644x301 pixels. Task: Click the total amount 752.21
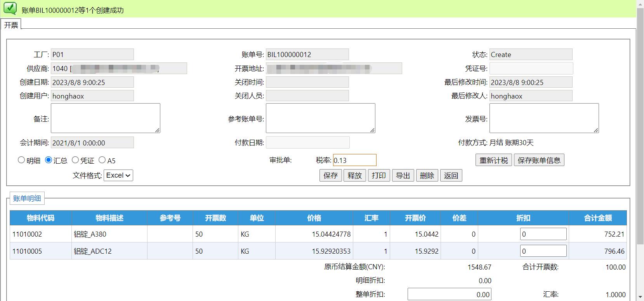(614, 234)
